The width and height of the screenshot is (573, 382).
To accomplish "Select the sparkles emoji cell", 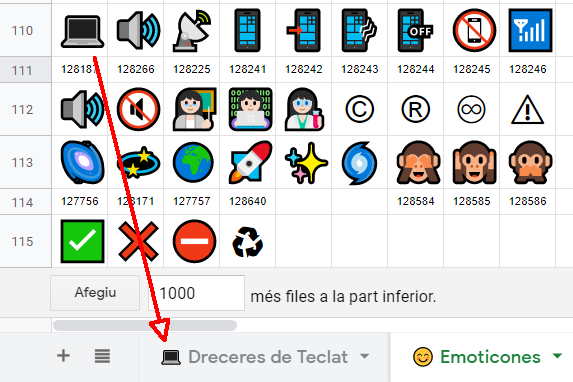I will [303, 162].
